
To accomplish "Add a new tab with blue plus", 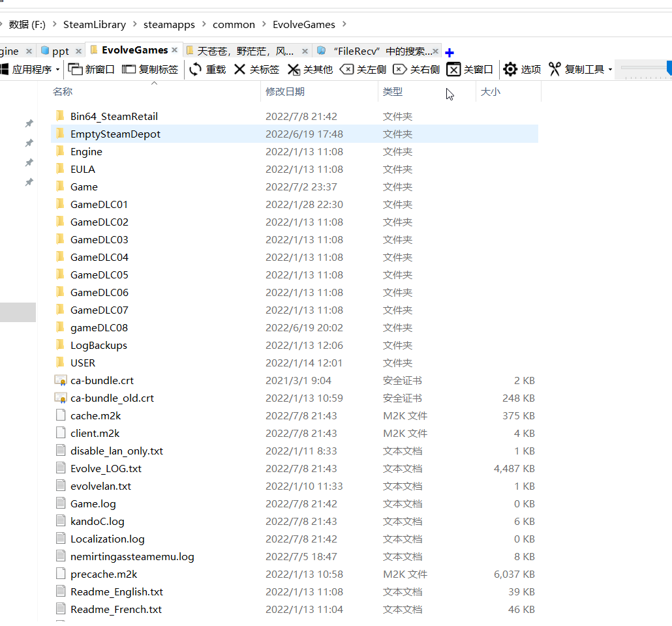I will coord(449,53).
